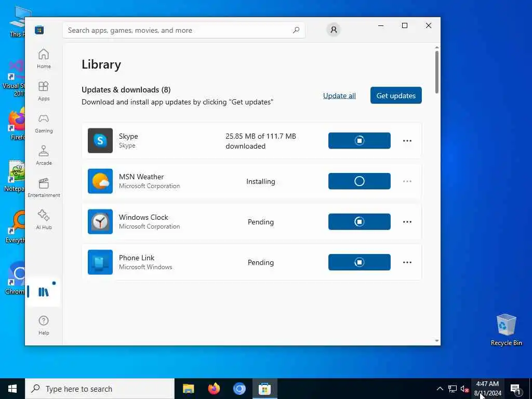This screenshot has height=399, width=532.
Task: Click the MSN Weather app name
Action: (141, 177)
